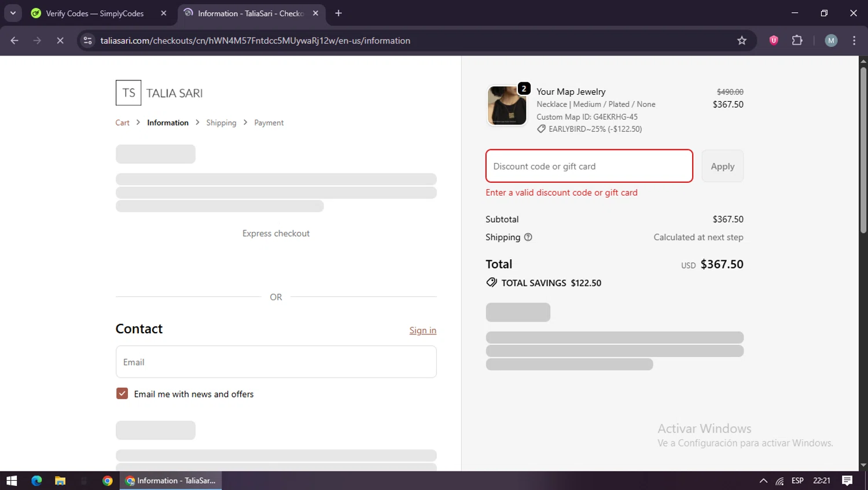
Task: Click the EARLYBIRD discount tag icon
Action: coord(541,129)
